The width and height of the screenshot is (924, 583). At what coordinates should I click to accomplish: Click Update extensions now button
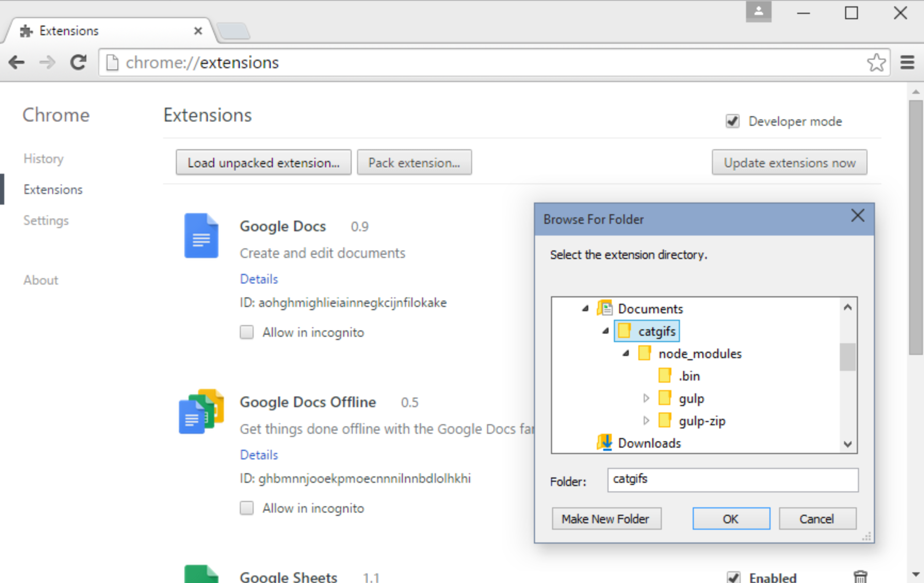click(790, 163)
